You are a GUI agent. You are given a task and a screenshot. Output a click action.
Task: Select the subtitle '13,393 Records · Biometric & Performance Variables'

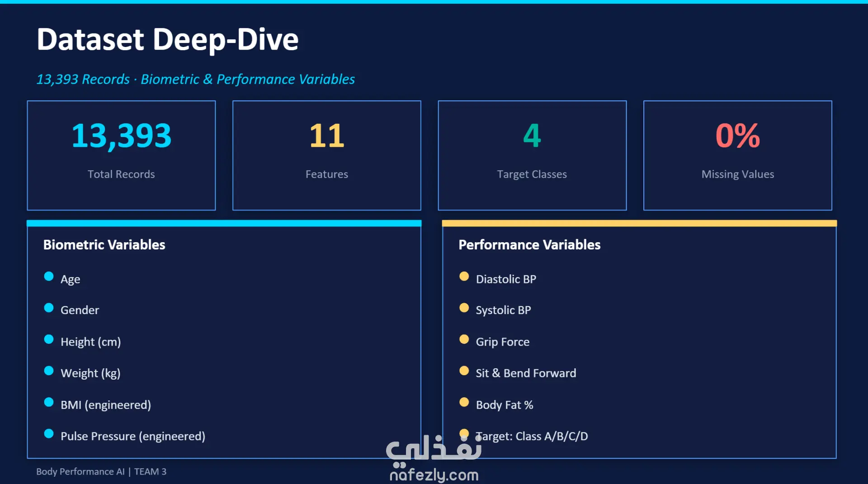195,79
